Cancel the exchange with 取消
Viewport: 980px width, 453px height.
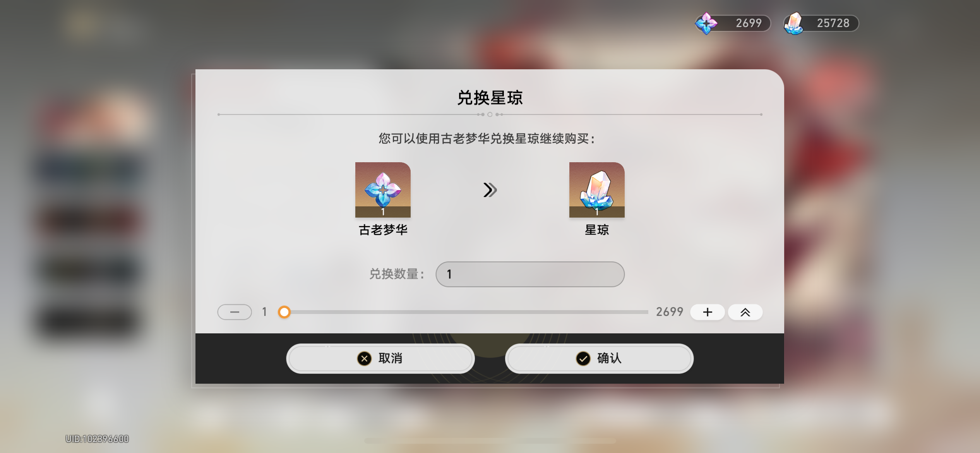[380, 359]
